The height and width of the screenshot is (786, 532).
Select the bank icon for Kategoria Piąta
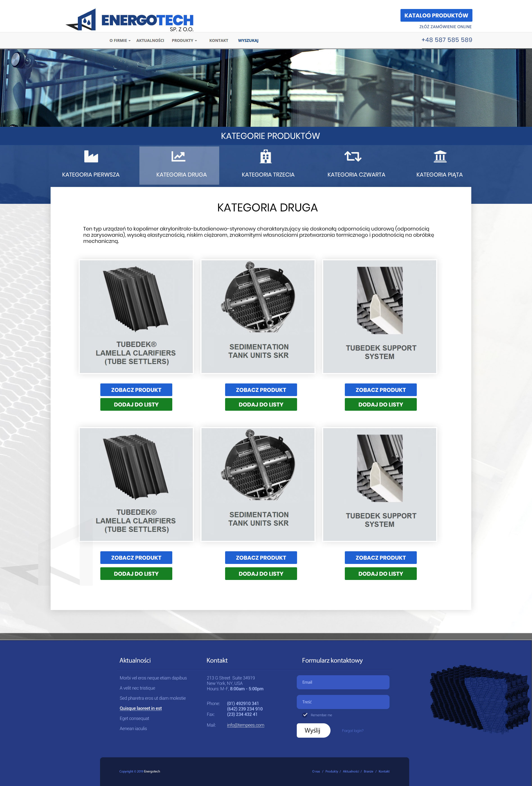point(440,156)
